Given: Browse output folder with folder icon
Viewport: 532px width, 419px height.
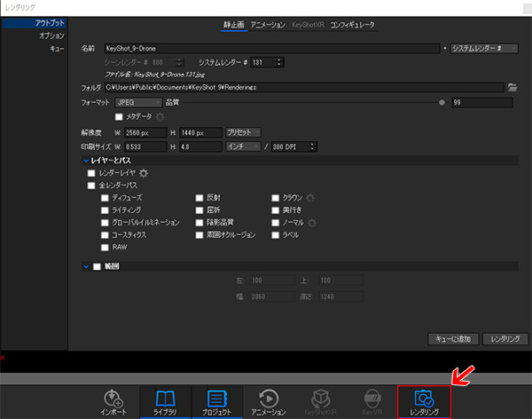Looking at the screenshot, I should 512,87.
